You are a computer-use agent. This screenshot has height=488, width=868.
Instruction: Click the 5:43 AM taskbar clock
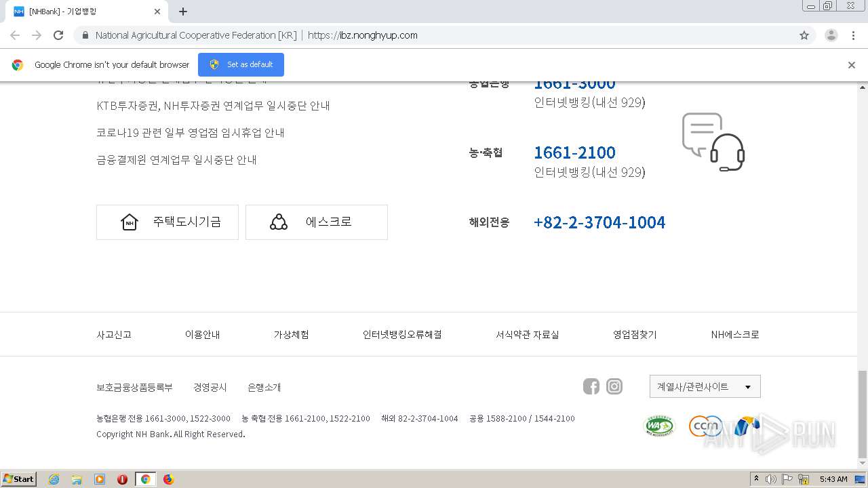[x=833, y=479]
